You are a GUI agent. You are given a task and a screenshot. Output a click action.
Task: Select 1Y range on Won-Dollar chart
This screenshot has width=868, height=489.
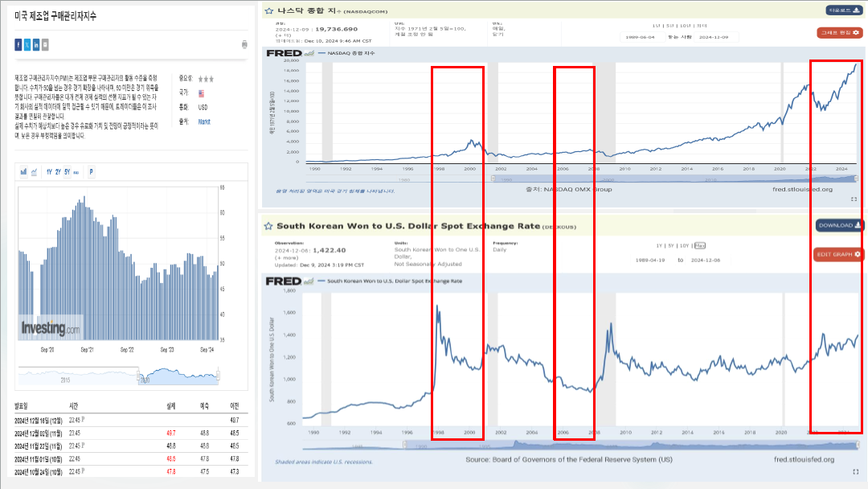tap(659, 245)
